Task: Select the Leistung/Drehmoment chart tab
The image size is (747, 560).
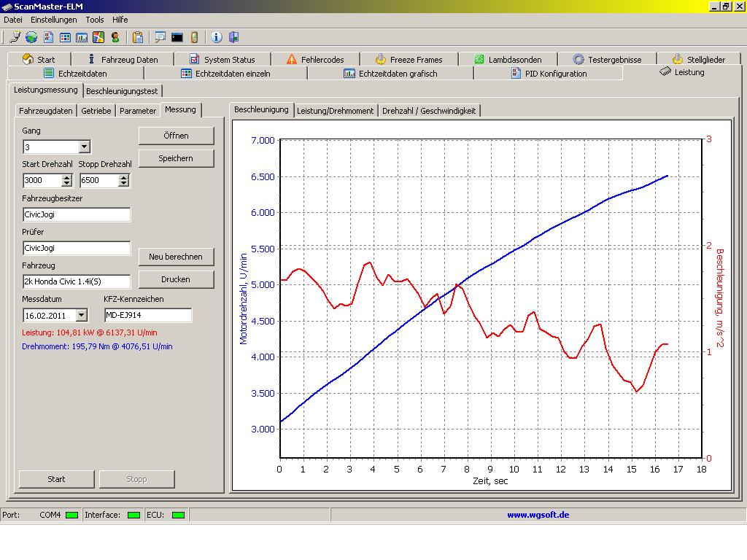Action: 336,111
